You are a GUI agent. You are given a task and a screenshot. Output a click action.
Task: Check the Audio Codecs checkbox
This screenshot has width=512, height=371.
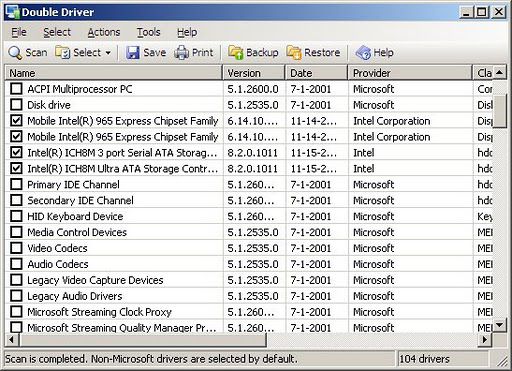[16, 264]
